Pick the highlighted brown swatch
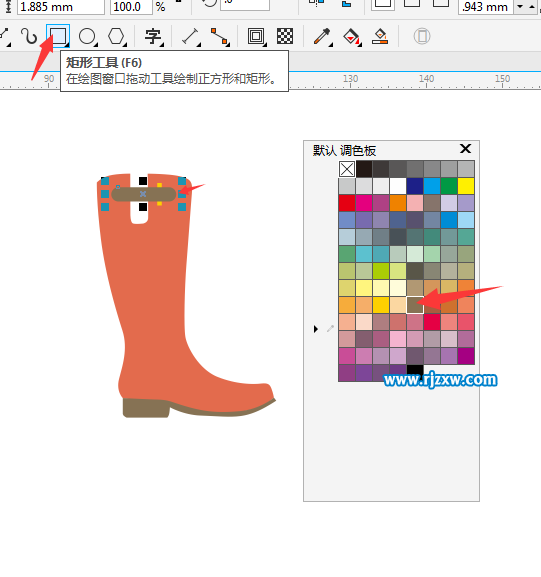541x577 pixels. click(x=415, y=305)
